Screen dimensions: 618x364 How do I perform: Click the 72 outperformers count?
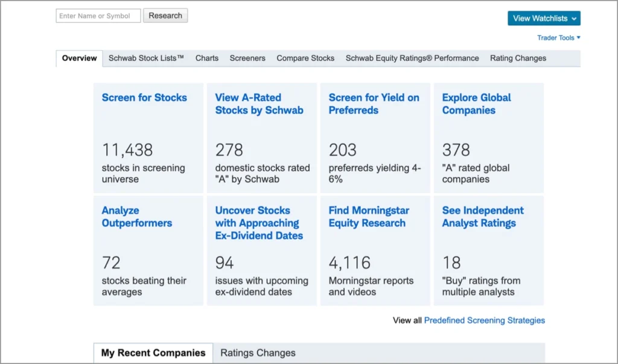(x=111, y=263)
